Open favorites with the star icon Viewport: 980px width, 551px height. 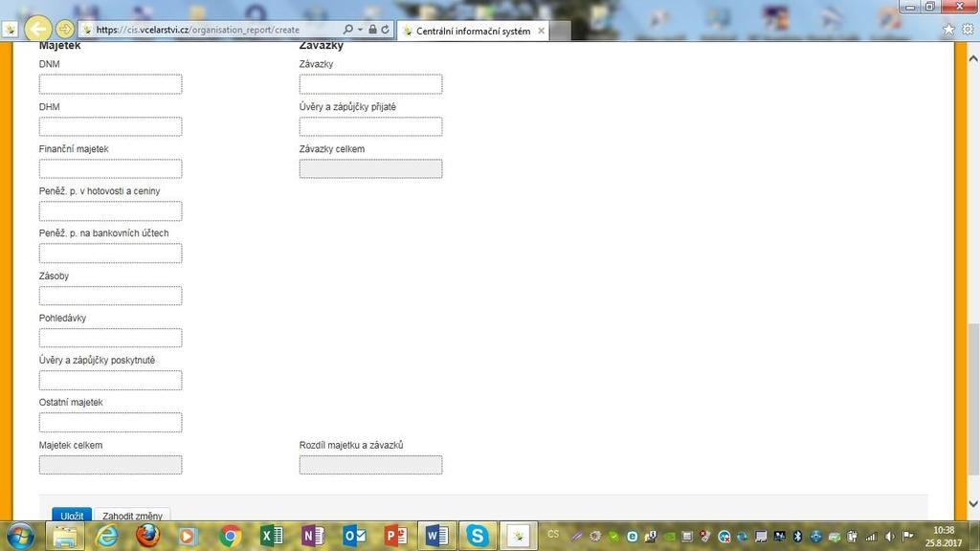948,30
